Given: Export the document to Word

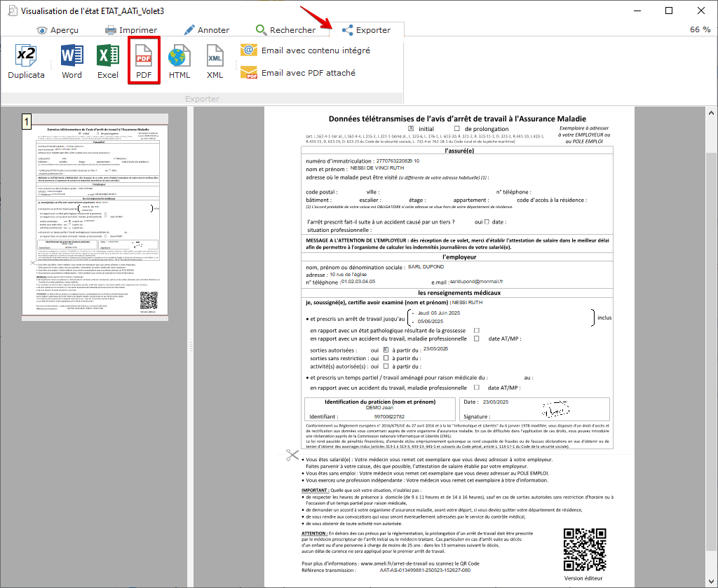Looking at the screenshot, I should coord(72,62).
